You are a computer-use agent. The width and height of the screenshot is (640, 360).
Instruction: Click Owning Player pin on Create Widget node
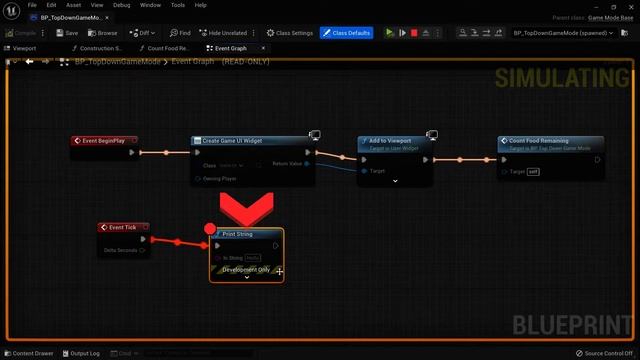(198, 179)
